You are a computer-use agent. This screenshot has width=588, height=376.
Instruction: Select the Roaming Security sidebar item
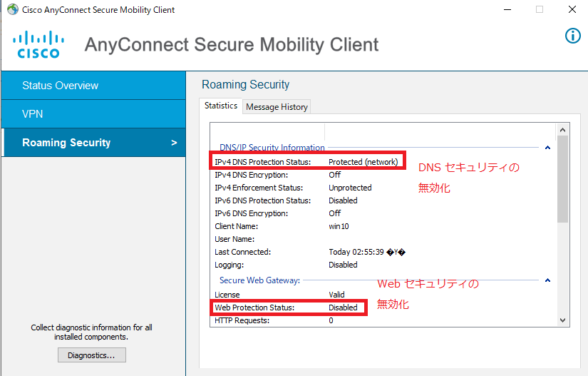pyautogui.click(x=93, y=143)
